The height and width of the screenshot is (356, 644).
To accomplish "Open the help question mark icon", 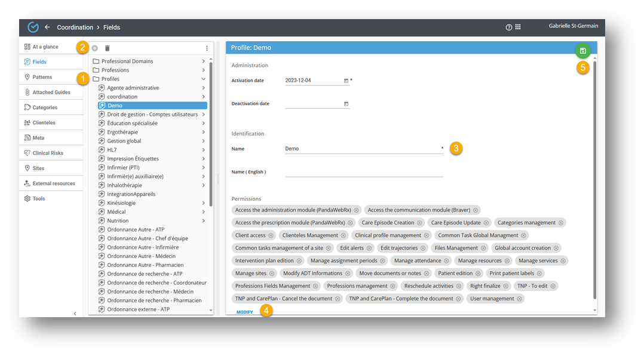I will click(509, 27).
